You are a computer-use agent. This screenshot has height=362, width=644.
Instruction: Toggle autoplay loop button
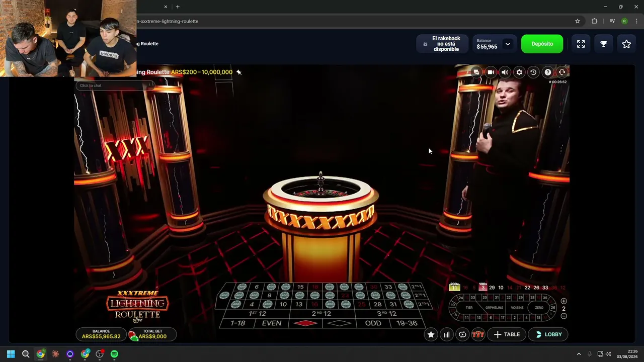point(462,334)
